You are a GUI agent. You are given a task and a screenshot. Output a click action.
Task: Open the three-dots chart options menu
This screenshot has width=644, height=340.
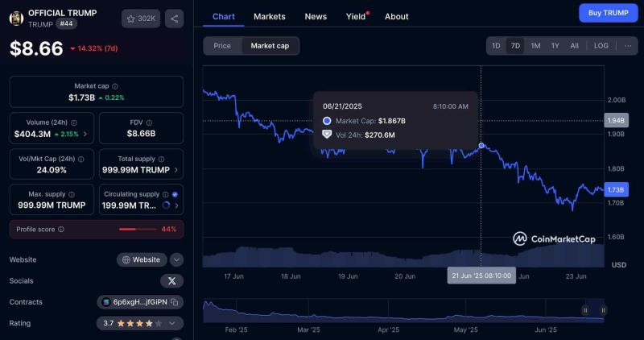pos(628,46)
